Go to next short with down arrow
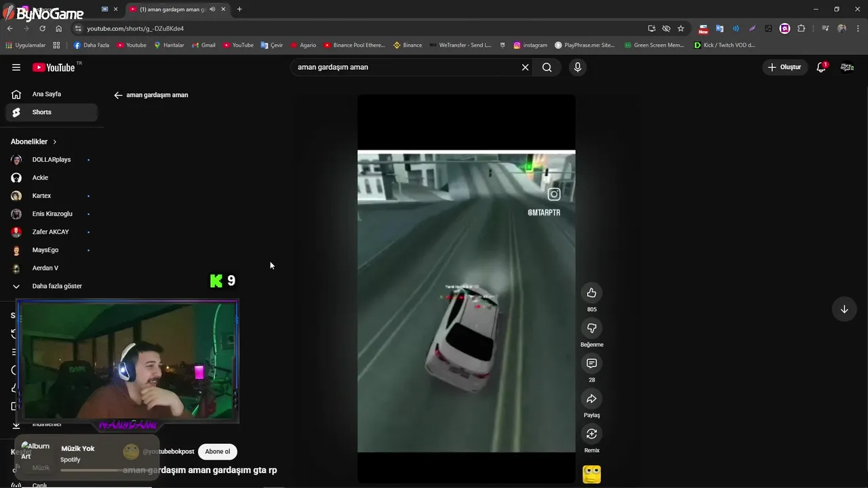This screenshot has height=488, width=868. point(844,309)
